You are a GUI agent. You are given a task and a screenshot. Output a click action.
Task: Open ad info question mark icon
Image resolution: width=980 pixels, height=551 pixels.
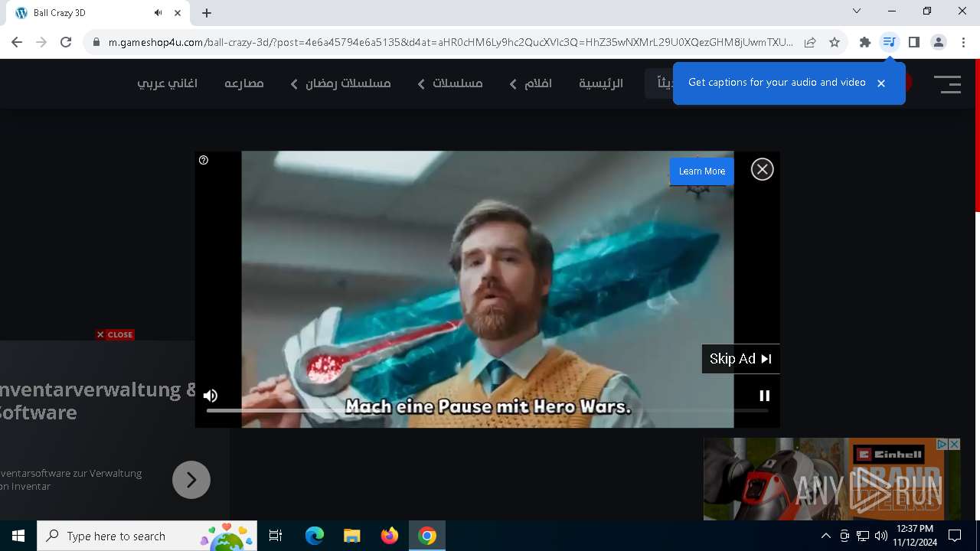point(204,160)
